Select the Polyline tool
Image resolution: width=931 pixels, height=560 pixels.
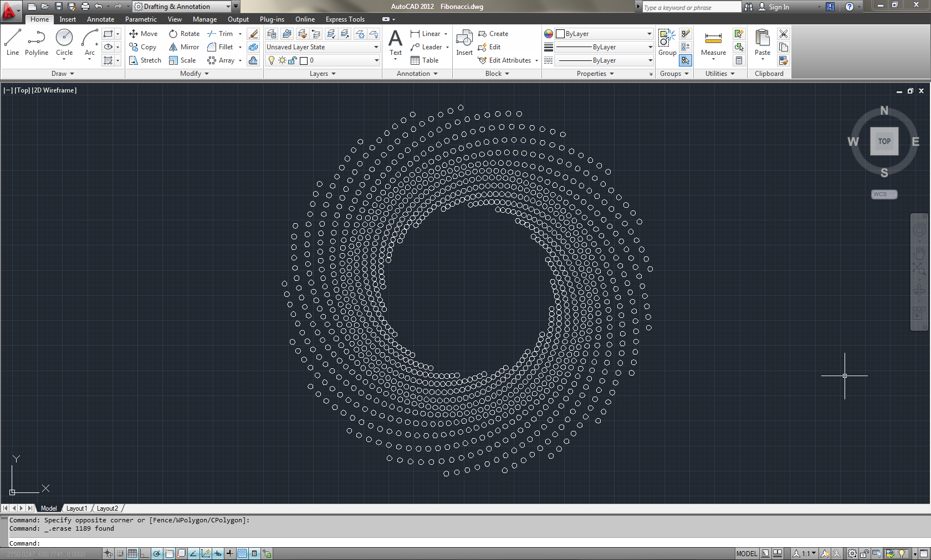[x=37, y=39]
